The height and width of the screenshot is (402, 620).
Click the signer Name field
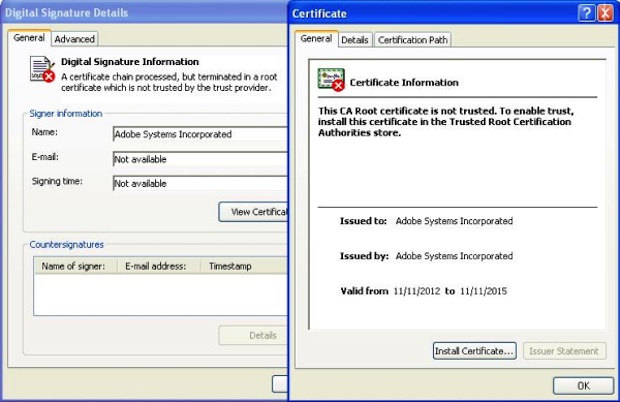(x=200, y=134)
